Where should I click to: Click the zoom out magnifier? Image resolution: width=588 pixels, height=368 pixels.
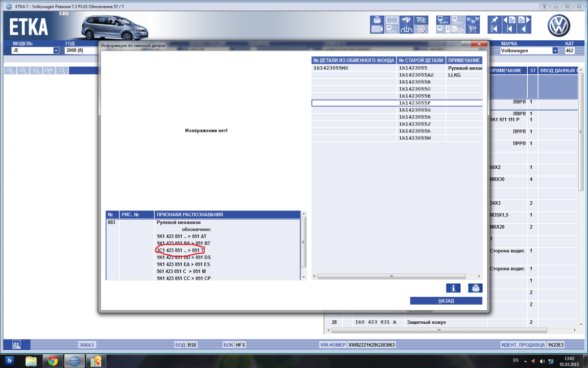[23, 71]
